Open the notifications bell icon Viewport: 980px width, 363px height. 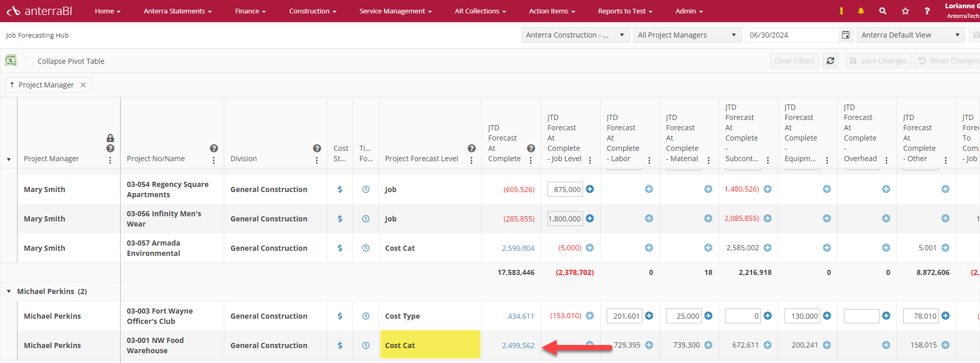[861, 11]
